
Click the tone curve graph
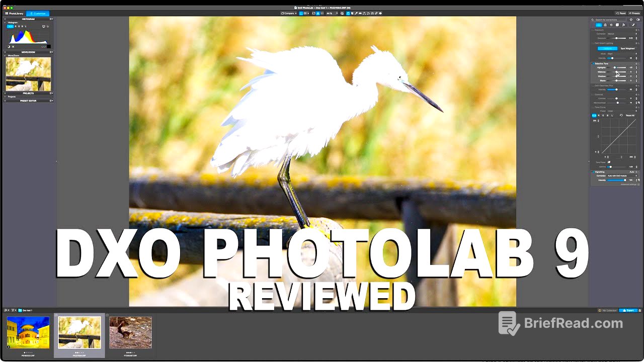[618, 136]
